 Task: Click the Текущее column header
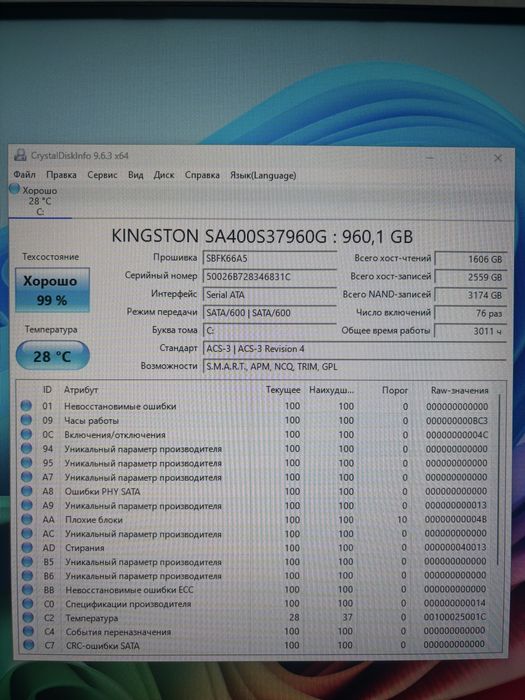pyautogui.click(x=283, y=390)
